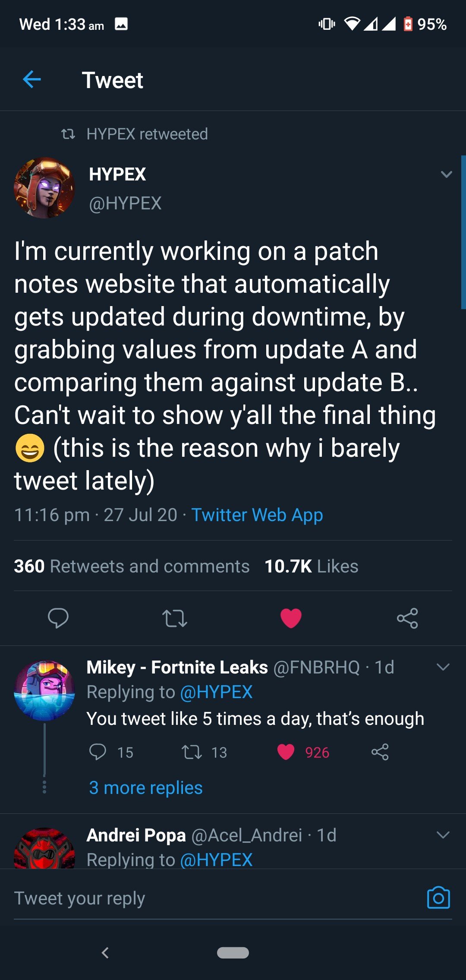View the 10.7K Likes list
This screenshot has width=466, height=980.
coord(311,566)
